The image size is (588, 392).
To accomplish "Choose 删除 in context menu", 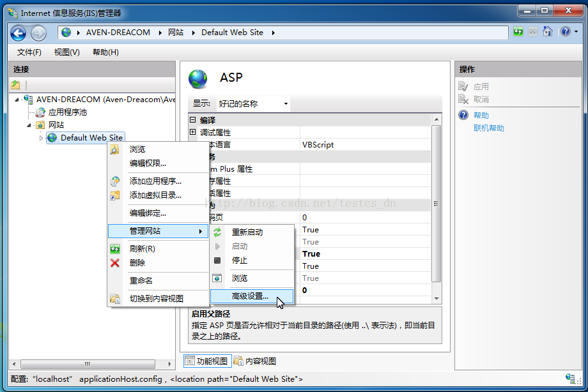I will (x=159, y=263).
